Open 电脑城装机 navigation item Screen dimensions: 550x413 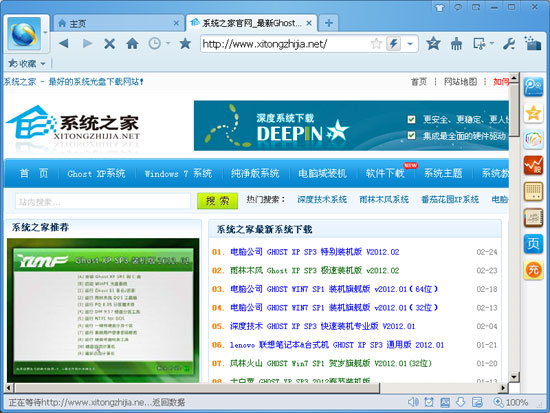point(322,173)
